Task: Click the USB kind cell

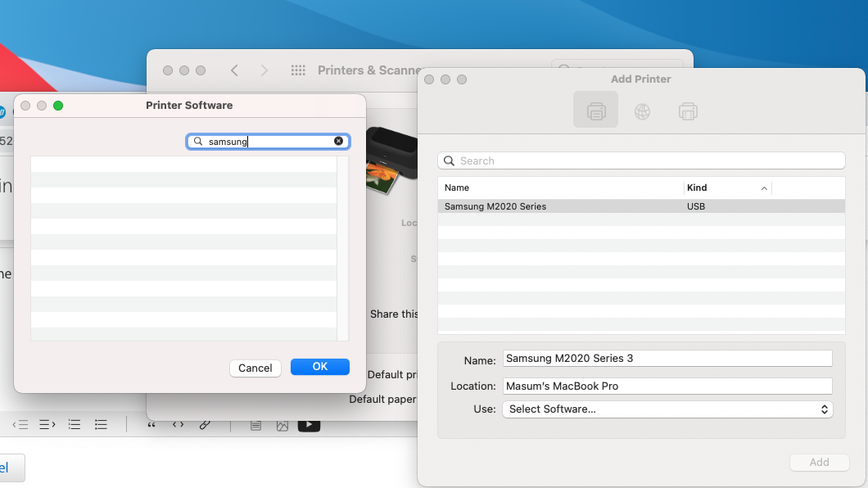Action: click(696, 206)
